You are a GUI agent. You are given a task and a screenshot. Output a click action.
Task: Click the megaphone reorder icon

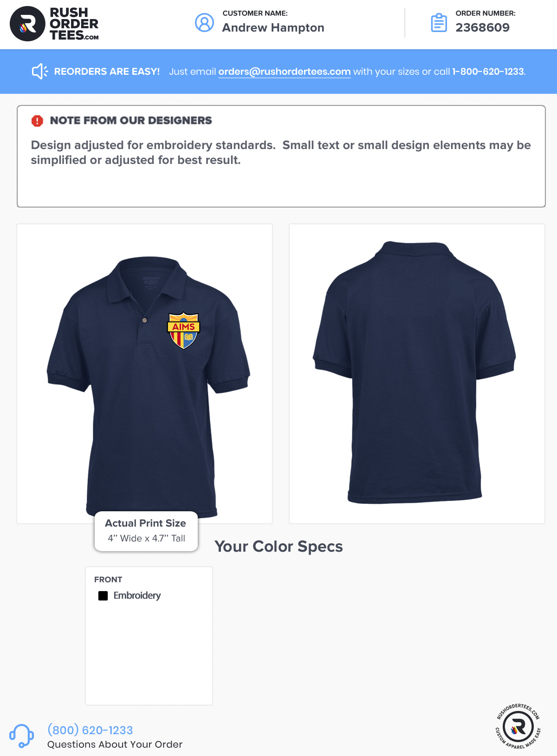tap(40, 71)
